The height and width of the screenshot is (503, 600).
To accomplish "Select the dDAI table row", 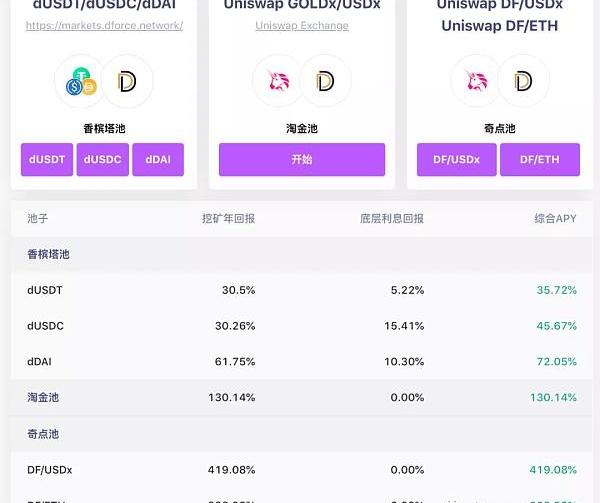I will point(300,361).
